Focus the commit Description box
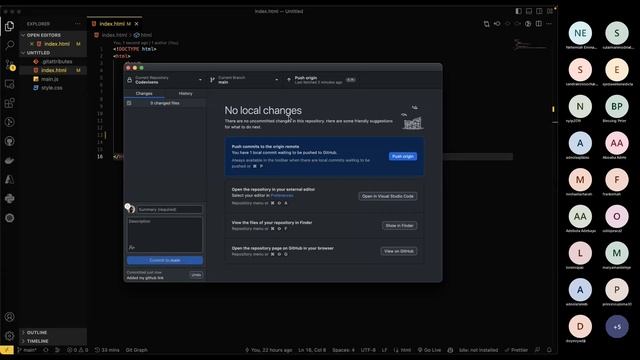Image resolution: width=640 pixels, height=360 pixels. [164, 234]
